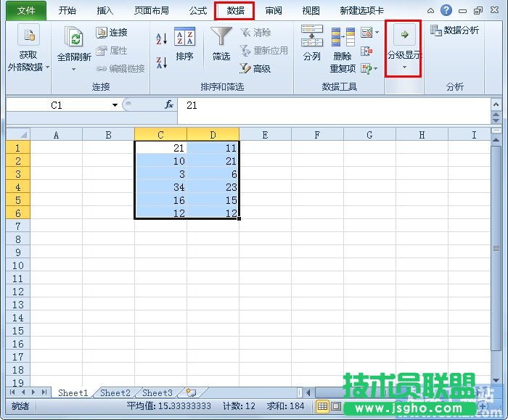This screenshot has width=508, height=420.
Task: Select column H header
Action: click(422, 135)
